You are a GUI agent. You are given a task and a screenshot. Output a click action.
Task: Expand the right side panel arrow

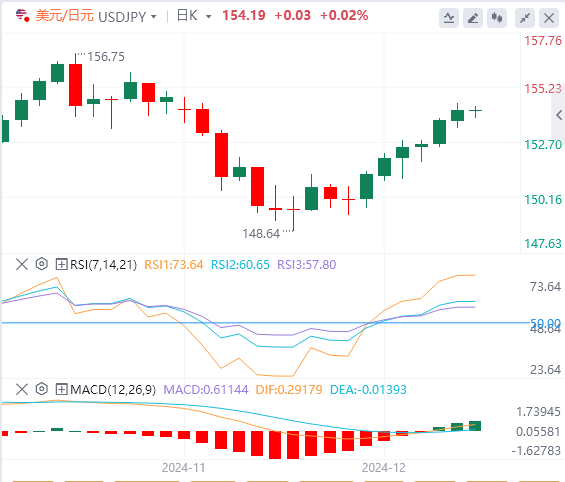pos(559,115)
